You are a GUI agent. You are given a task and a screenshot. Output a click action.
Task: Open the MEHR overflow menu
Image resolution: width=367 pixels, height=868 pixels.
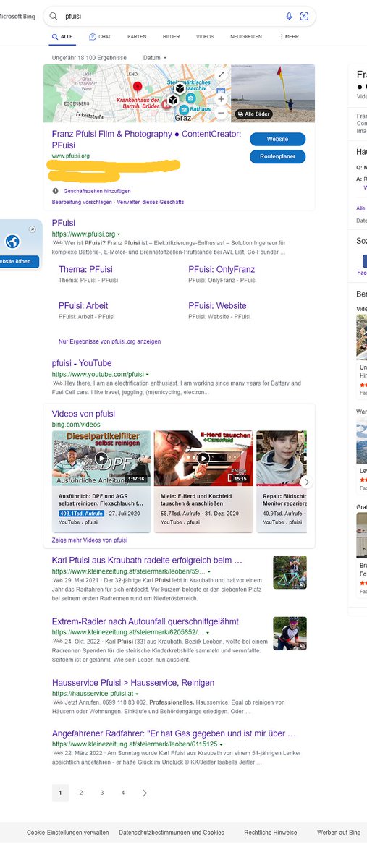tap(289, 36)
